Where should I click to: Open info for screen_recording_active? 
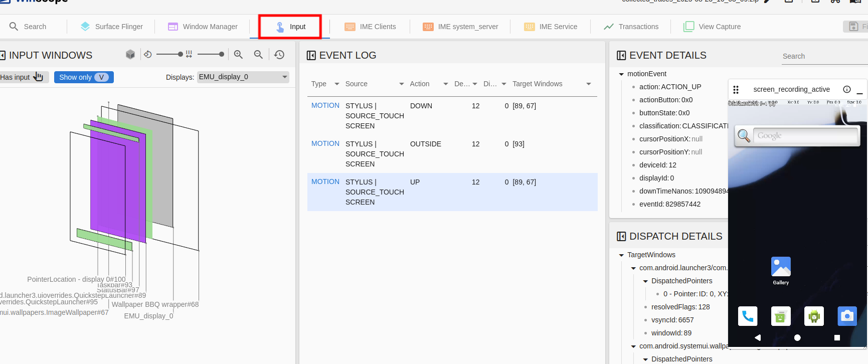click(847, 89)
